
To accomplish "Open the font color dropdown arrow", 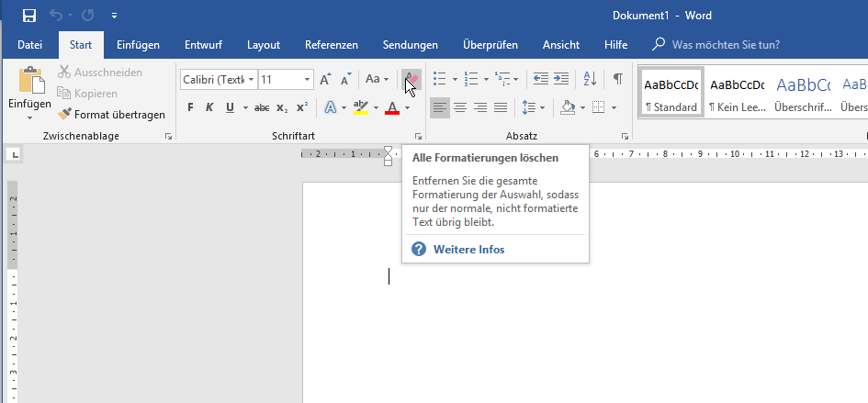I will [407, 107].
